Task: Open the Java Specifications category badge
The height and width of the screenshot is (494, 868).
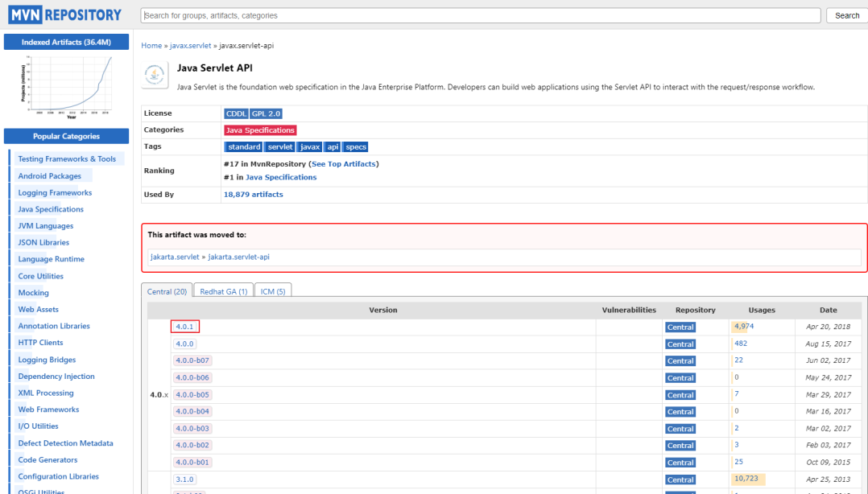Action: (260, 130)
